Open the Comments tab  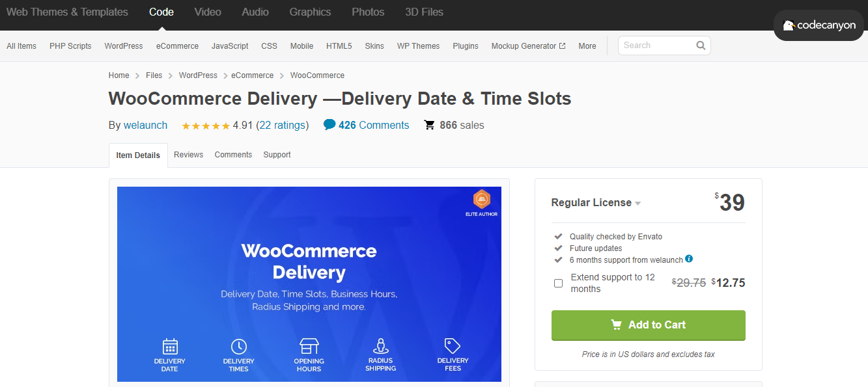point(233,155)
